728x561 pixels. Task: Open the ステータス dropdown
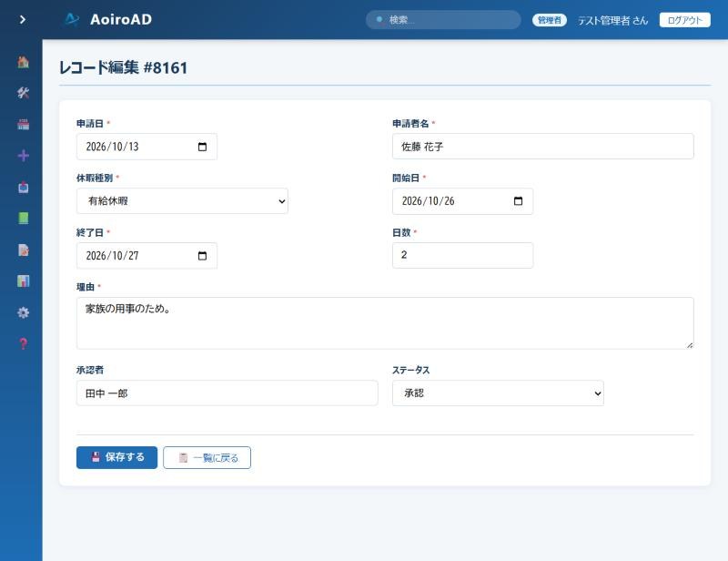pos(498,393)
